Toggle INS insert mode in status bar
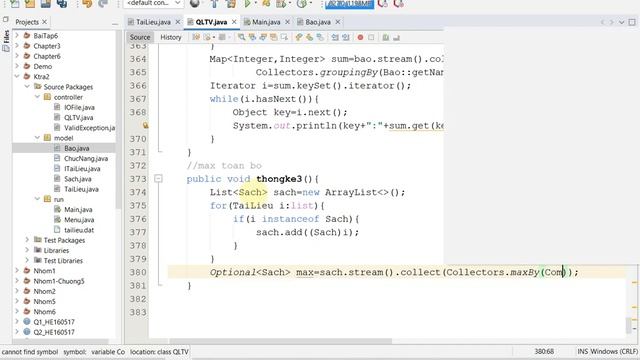Image resolution: width=640 pixels, height=360 pixels. (x=582, y=351)
